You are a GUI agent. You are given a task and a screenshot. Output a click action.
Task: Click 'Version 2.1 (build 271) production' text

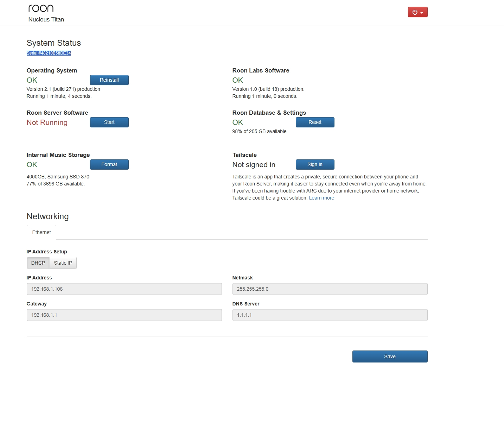tap(63, 89)
